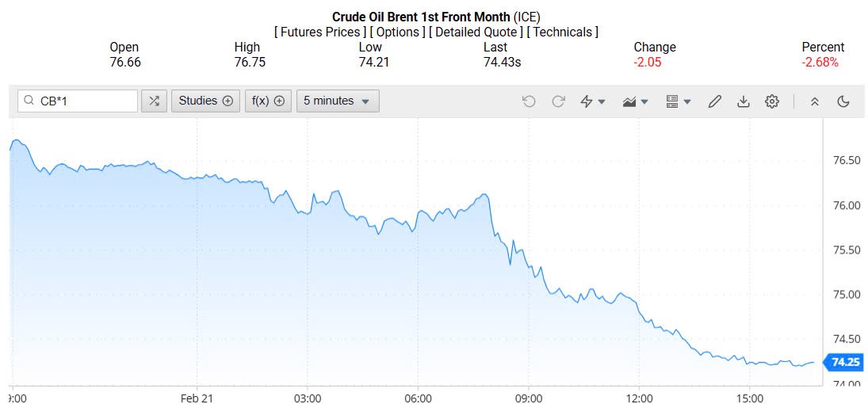Open chart settings gear
This screenshot has width=868, height=404.
[x=772, y=101]
